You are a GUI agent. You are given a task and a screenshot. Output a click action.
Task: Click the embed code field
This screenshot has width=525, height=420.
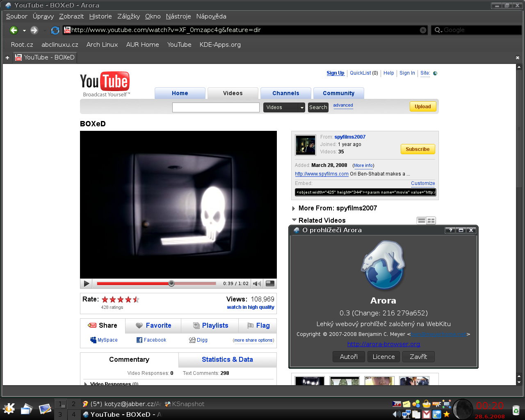point(365,192)
